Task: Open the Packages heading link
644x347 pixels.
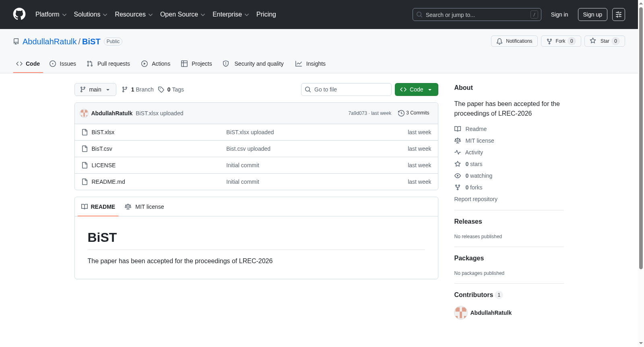Action: point(469,258)
